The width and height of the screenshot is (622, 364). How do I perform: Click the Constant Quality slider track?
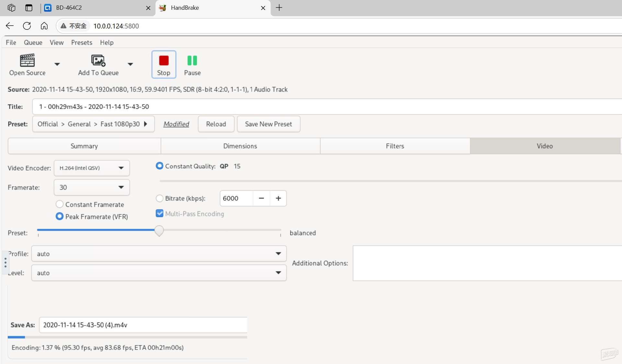(391, 181)
